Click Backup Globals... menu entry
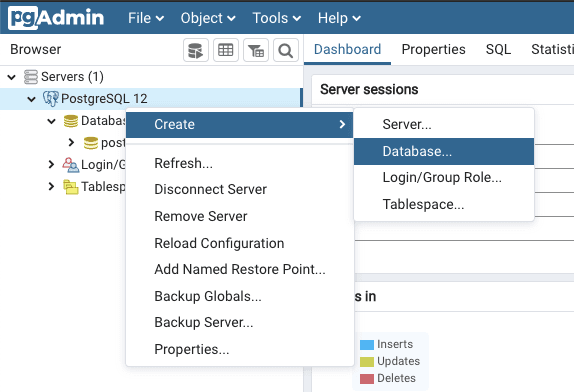The width and height of the screenshot is (574, 392). 208,296
